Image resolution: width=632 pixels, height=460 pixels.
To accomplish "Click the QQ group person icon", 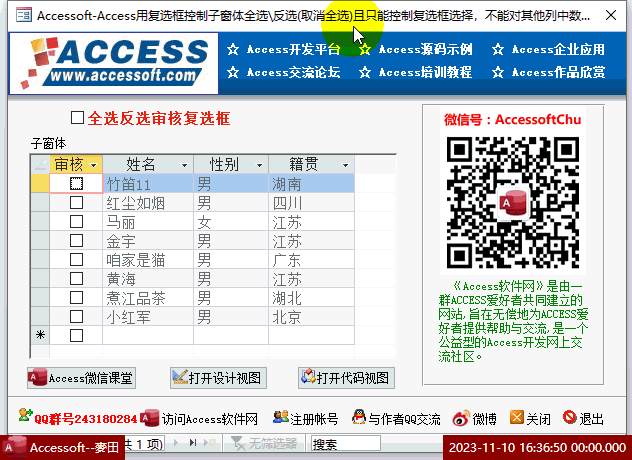I will pos(25,415).
